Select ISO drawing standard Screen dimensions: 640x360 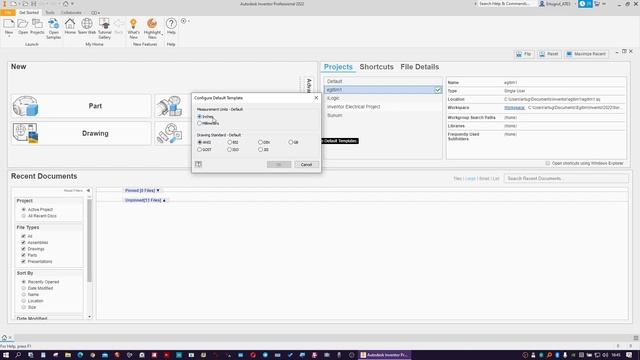(229, 150)
